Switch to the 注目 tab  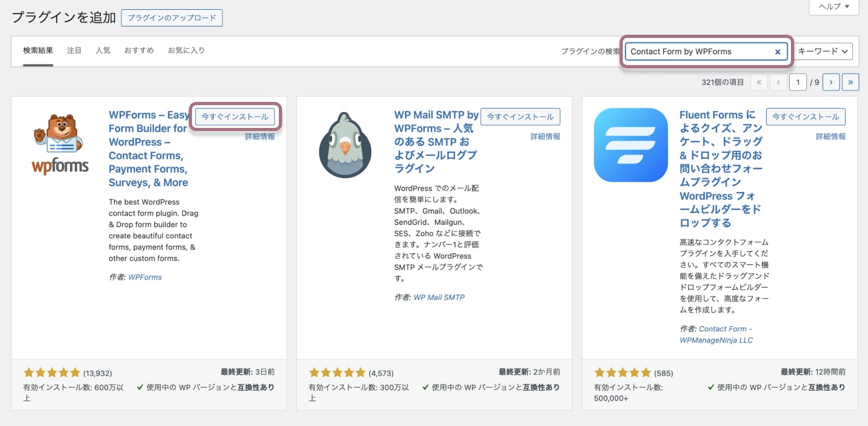pos(74,50)
